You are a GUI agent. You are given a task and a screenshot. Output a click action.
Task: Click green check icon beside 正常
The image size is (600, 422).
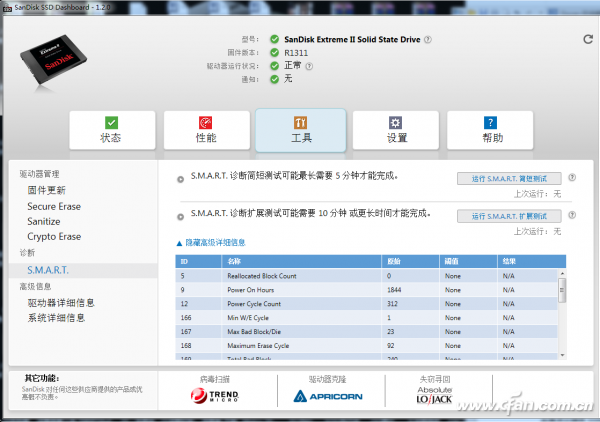[x=274, y=66]
